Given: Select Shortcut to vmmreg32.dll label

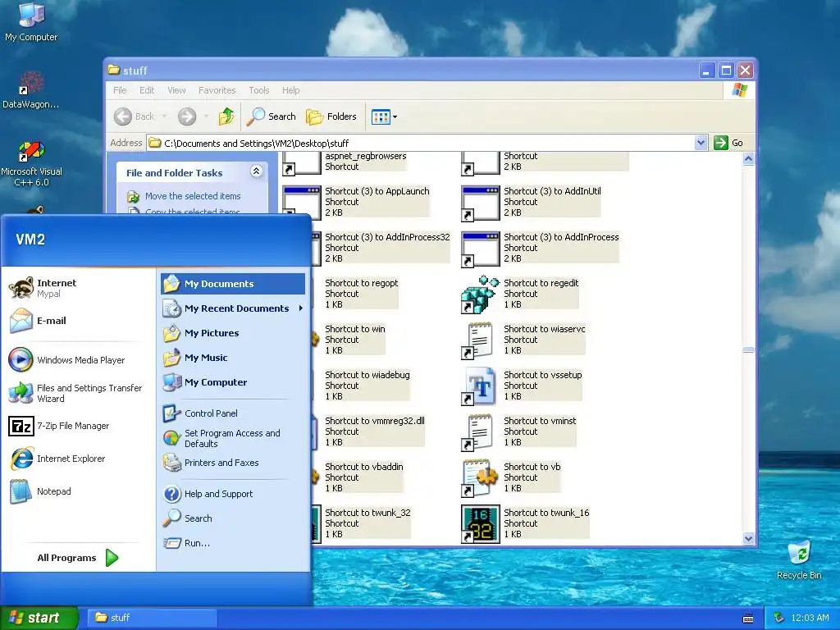Looking at the screenshot, I should (x=374, y=421).
